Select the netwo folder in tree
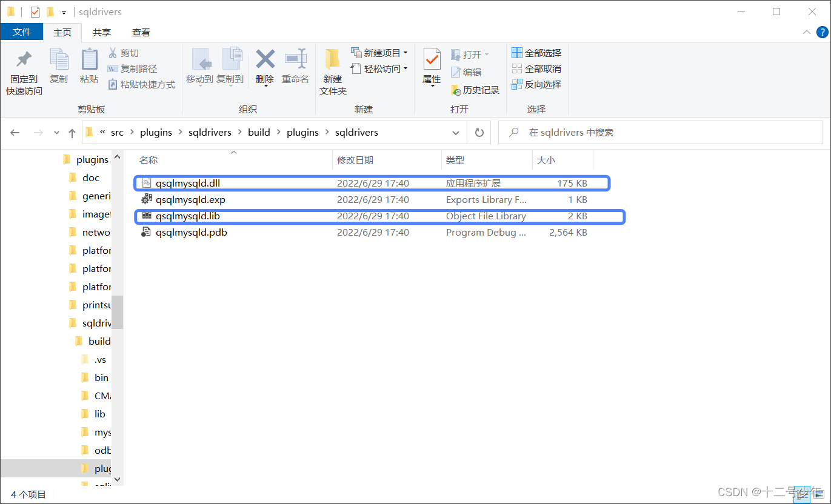The image size is (831, 504). (90, 232)
